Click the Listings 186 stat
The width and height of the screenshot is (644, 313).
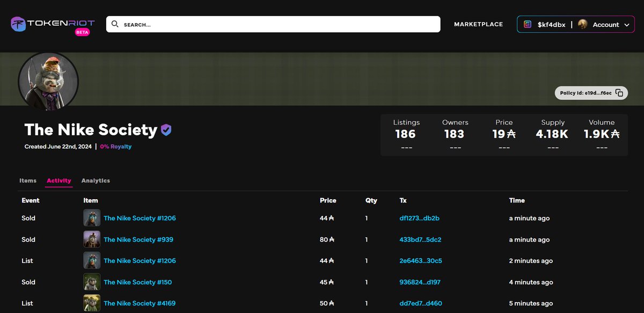[406, 135]
